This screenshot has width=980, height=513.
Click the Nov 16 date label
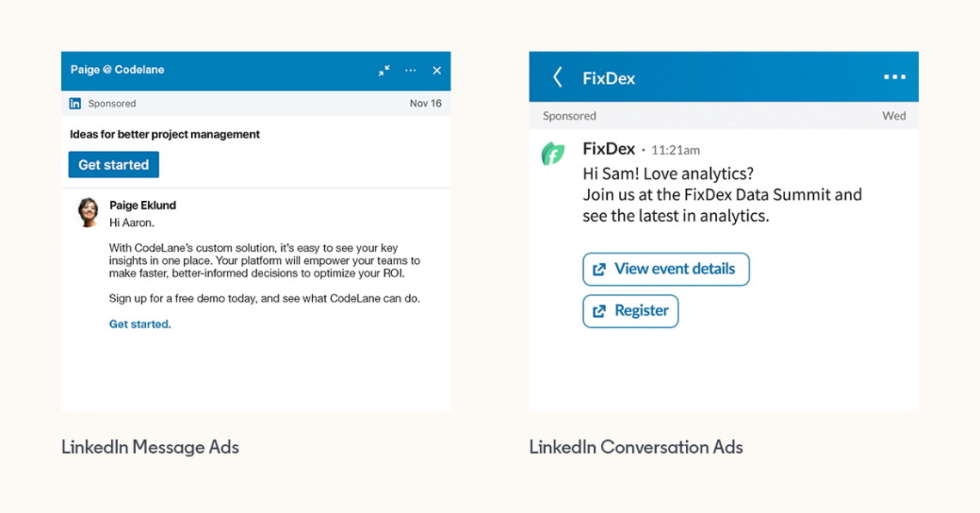[426, 102]
